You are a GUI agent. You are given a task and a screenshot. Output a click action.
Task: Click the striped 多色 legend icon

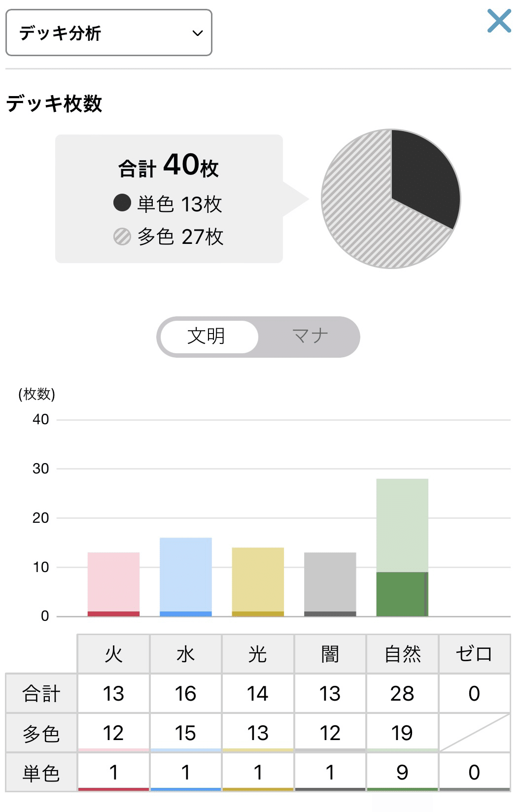tap(122, 237)
